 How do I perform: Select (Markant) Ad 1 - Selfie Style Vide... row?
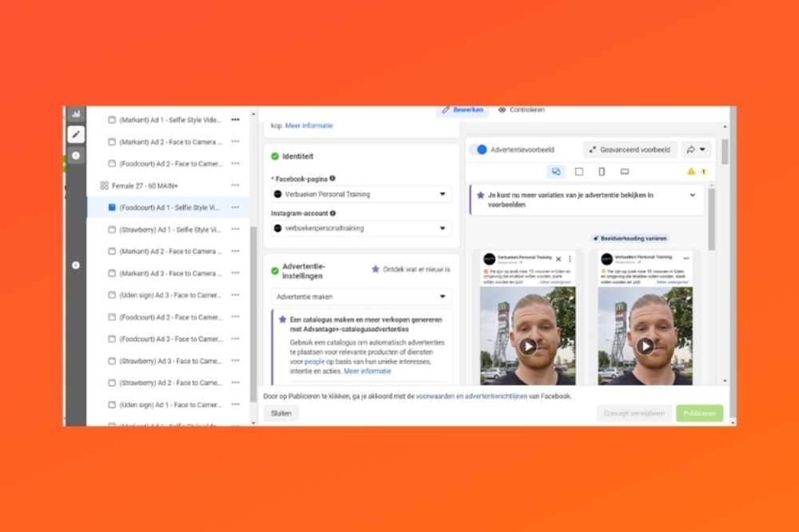click(x=168, y=120)
